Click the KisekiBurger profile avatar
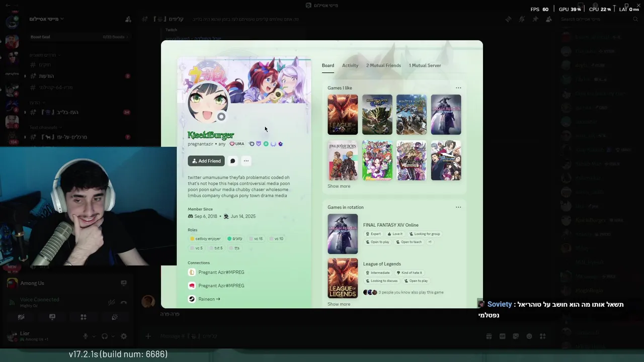644x362 pixels. 208,103
